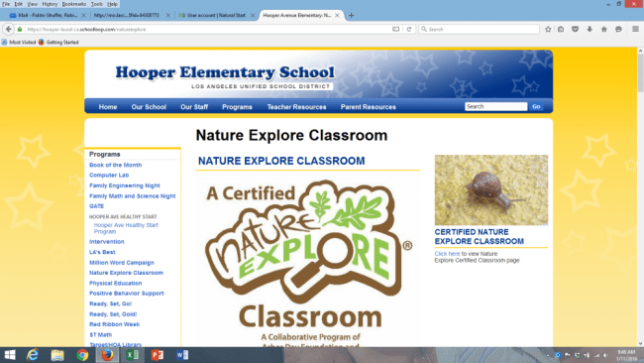Open Teacher Resources in the blue navbar
644x363 pixels.
(296, 107)
